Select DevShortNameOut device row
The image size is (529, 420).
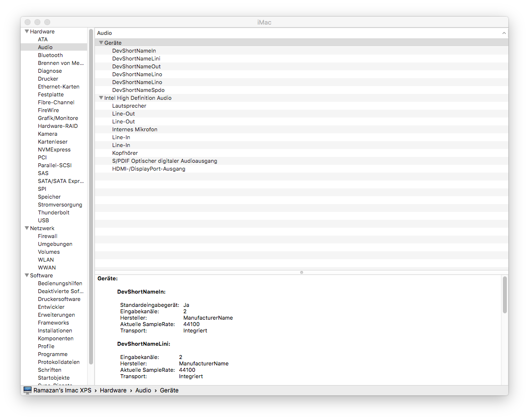[301, 66]
